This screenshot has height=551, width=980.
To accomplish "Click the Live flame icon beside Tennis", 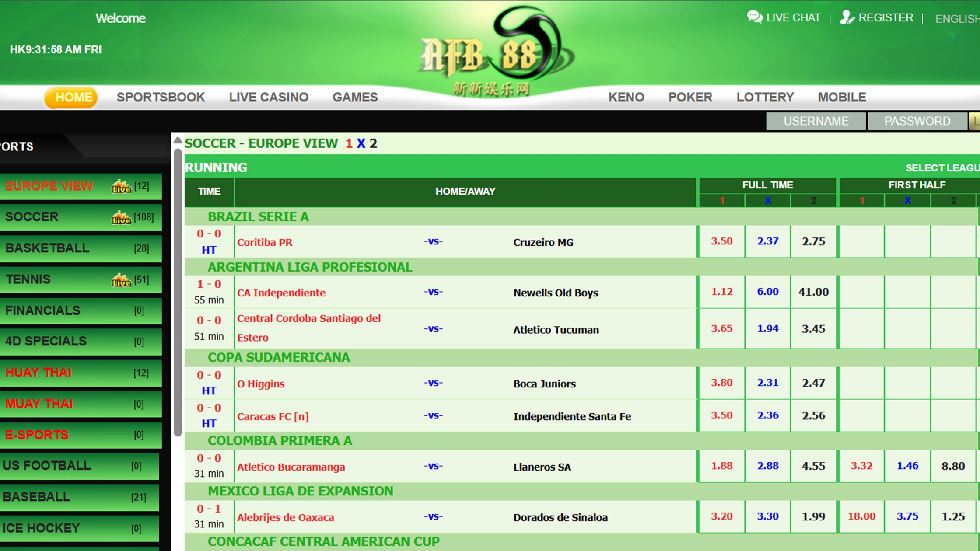I will coord(121,280).
